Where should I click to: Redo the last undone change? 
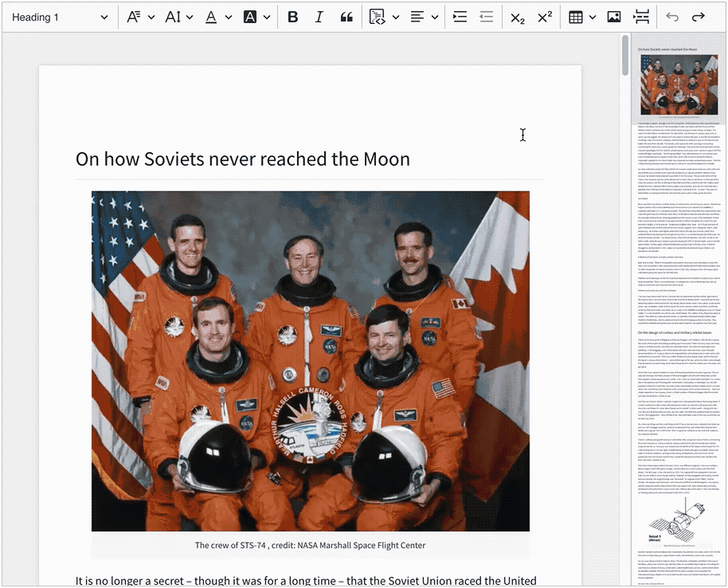pyautogui.click(x=699, y=18)
